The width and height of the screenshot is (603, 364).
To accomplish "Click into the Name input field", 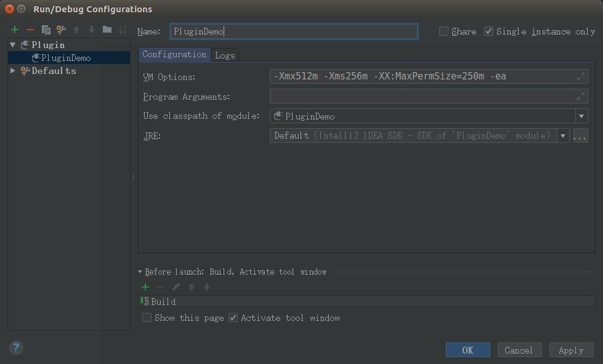I will pyautogui.click(x=294, y=31).
